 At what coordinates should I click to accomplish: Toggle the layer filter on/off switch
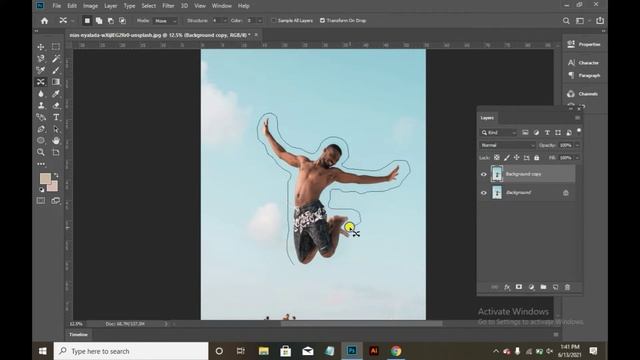[579, 131]
